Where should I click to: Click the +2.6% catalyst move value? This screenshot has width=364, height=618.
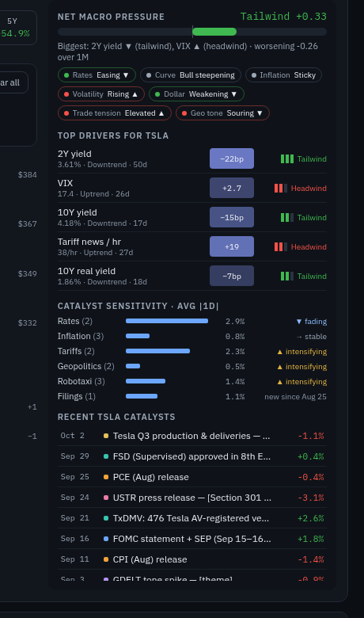[x=311, y=518]
